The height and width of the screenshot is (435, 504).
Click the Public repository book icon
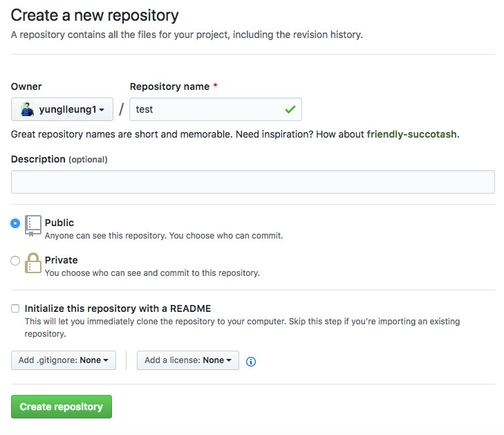(x=33, y=226)
